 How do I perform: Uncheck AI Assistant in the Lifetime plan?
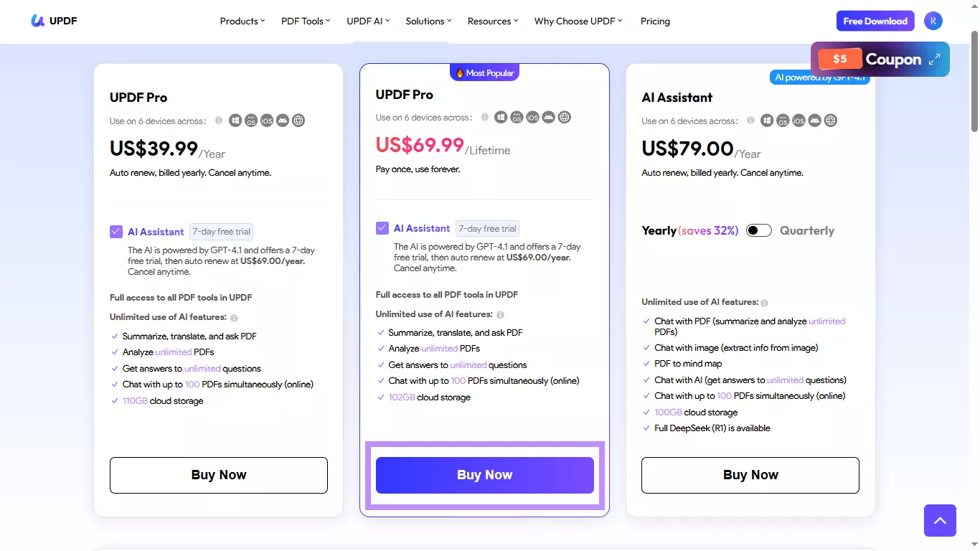(x=382, y=227)
